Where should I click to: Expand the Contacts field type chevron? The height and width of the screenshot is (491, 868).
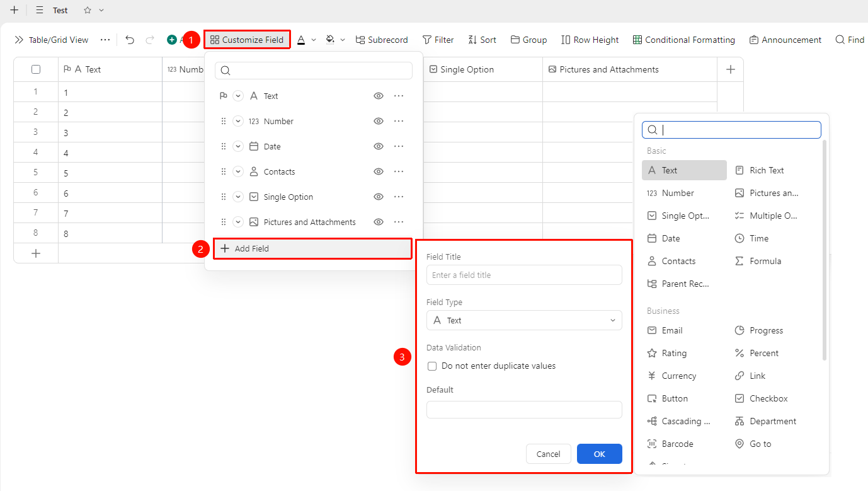[238, 171]
